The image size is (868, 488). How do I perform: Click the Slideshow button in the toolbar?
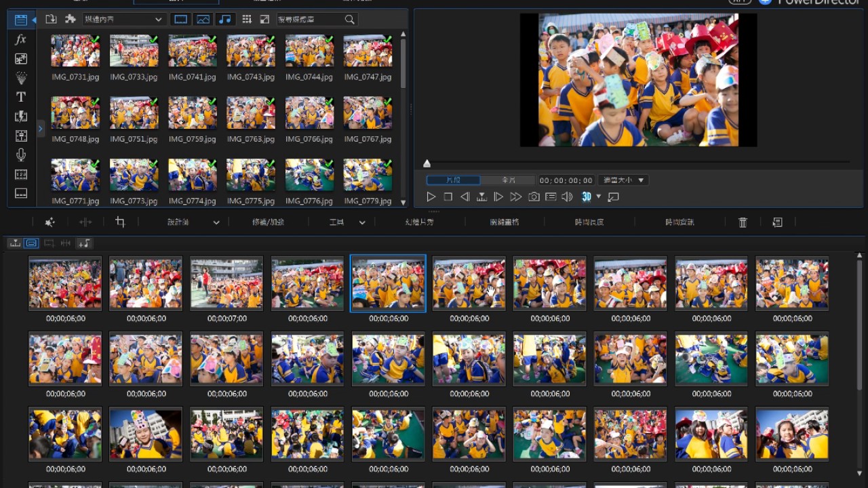click(x=419, y=222)
